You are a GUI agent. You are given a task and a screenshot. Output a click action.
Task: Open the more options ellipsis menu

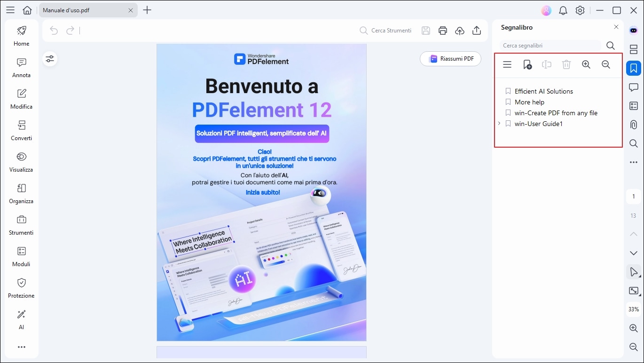pyautogui.click(x=633, y=162)
